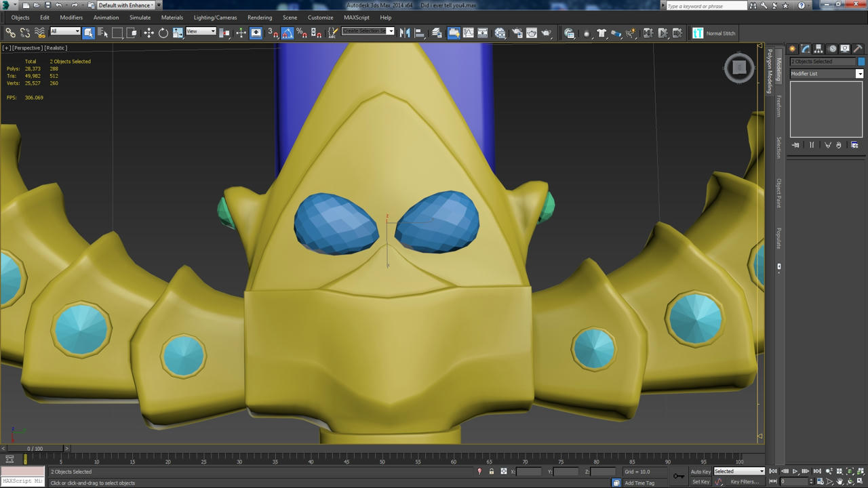The width and height of the screenshot is (868, 488).
Task: Open the Objects menu
Action: pyautogui.click(x=20, y=18)
